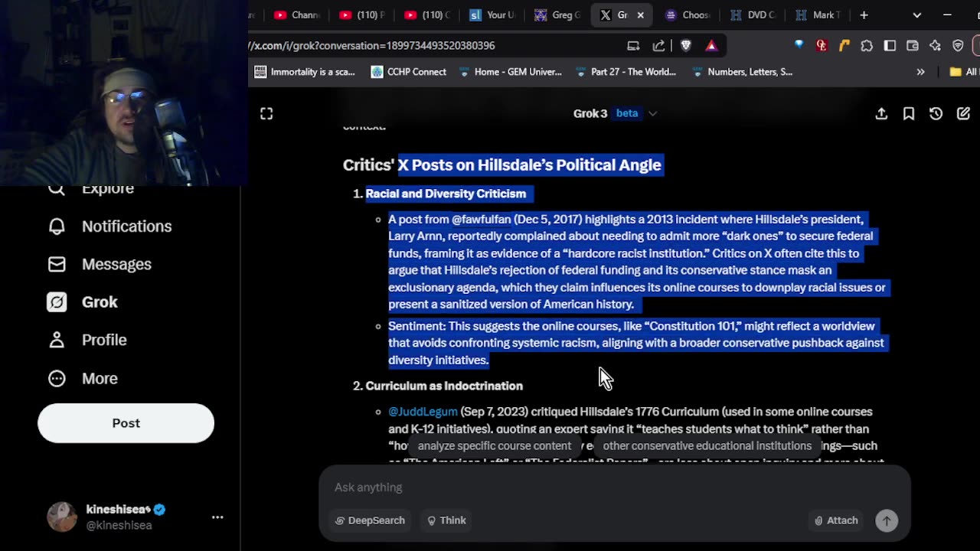
Task: Click share icon in the address bar
Action: point(658,46)
